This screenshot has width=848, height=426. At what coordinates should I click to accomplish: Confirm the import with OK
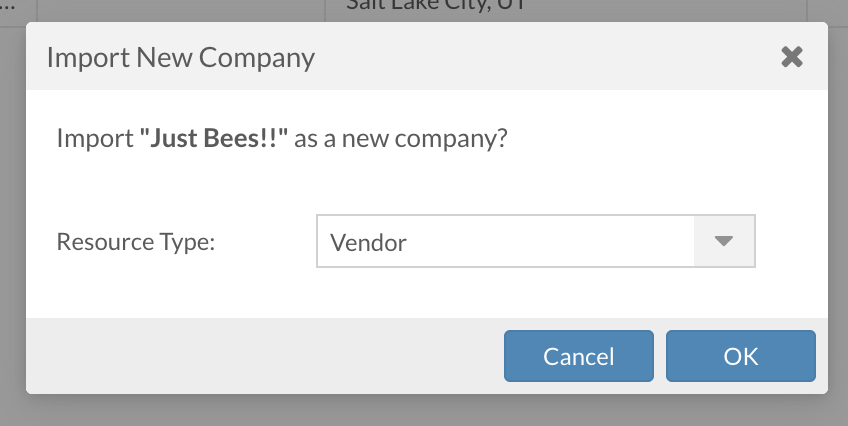tap(740, 356)
